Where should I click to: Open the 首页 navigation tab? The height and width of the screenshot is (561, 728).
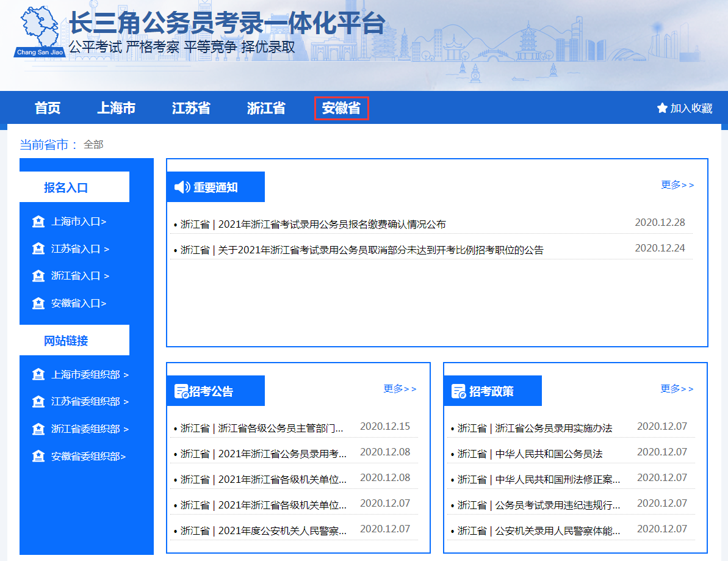(48, 108)
